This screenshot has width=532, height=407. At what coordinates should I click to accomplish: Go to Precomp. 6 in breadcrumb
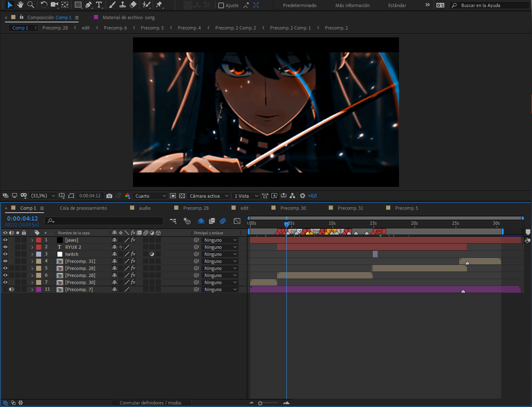click(x=115, y=28)
